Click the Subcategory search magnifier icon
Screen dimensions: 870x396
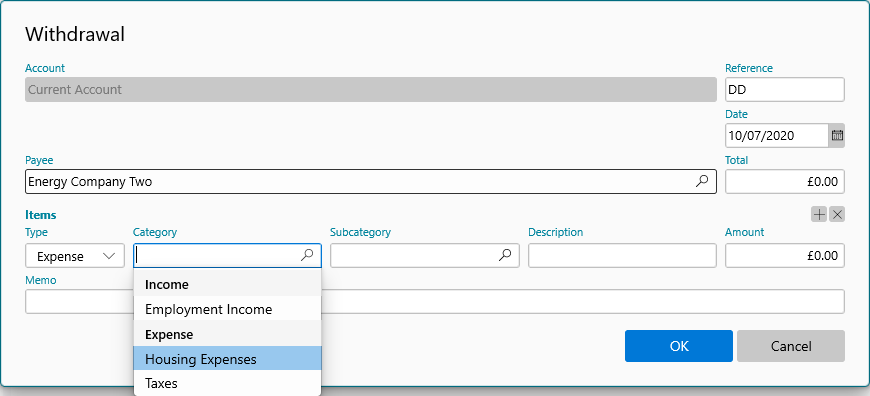coord(505,255)
